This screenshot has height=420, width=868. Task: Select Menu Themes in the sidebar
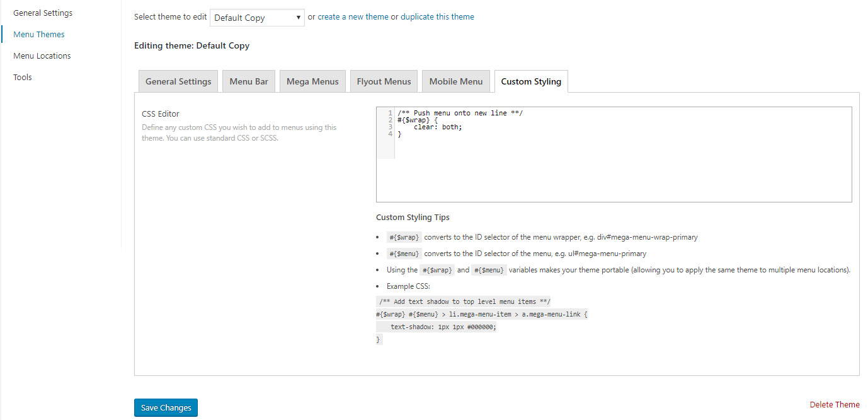point(38,34)
